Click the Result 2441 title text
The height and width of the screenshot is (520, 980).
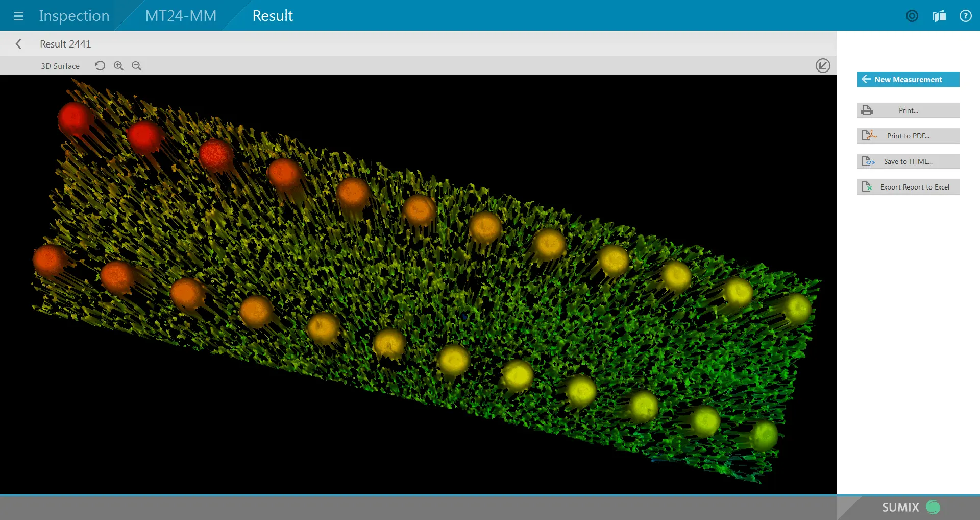point(65,44)
